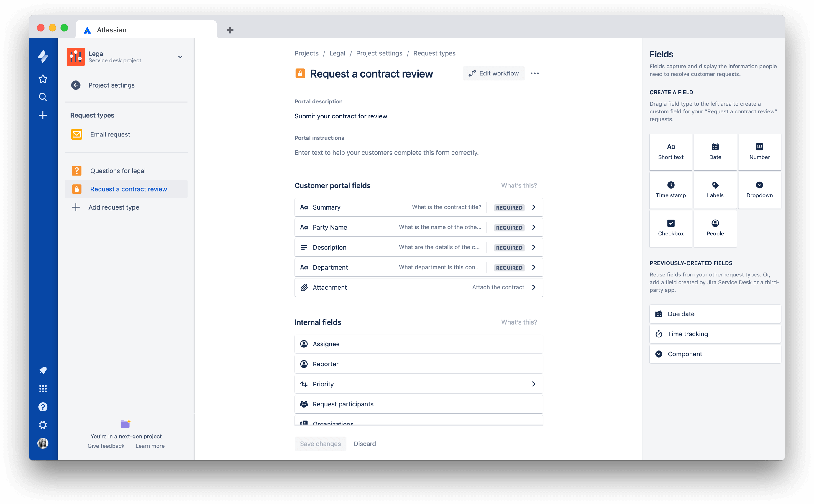The image size is (814, 504).
Task: Expand the Priority internal field row
Action: (534, 384)
